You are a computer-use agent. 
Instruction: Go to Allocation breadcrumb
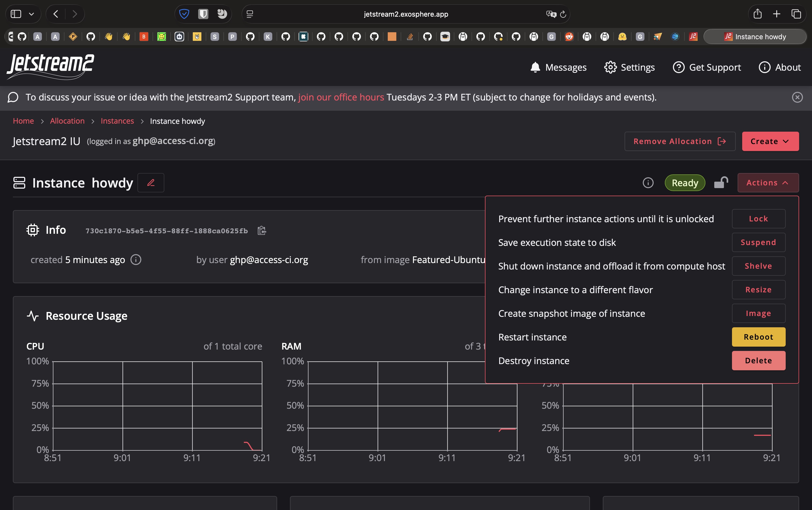(x=67, y=121)
